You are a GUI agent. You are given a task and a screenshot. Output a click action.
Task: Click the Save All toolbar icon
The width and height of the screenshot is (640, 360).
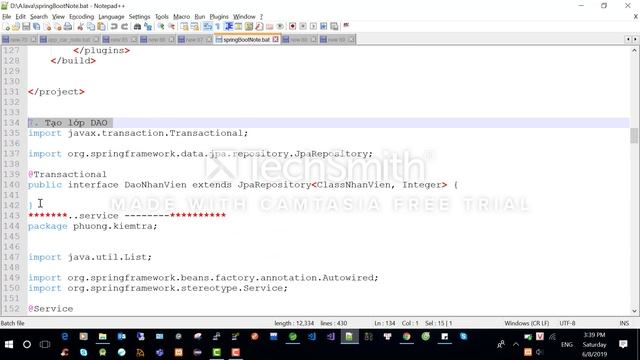[36, 27]
